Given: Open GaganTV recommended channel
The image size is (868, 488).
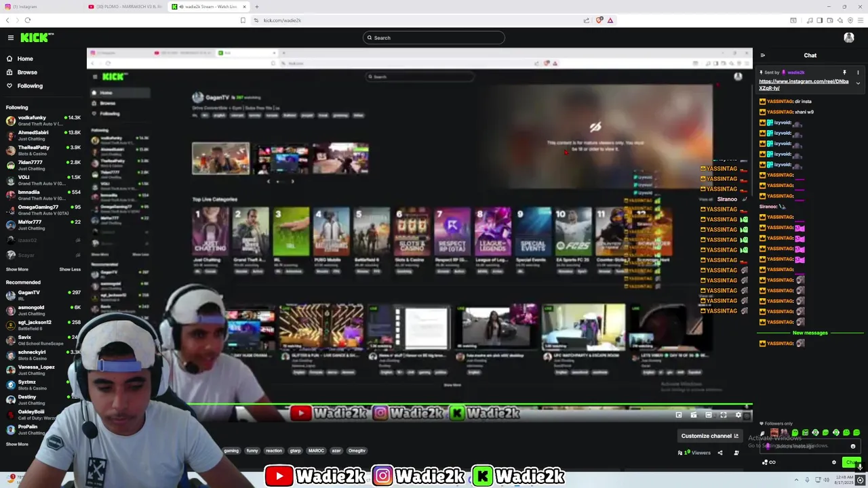Looking at the screenshot, I should point(42,296).
